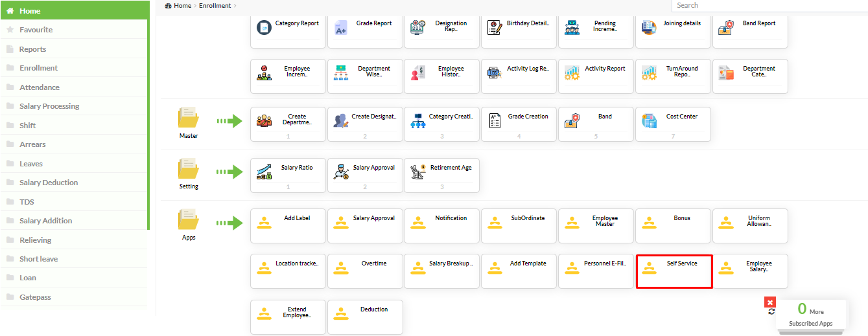The height and width of the screenshot is (336, 868).
Task: Open the Shift sidebar menu
Action: pos(74,126)
